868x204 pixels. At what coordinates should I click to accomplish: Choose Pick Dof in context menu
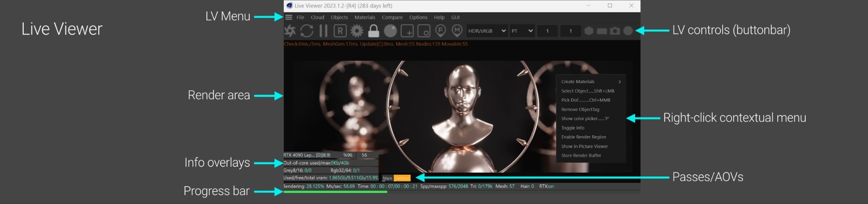pos(591,100)
